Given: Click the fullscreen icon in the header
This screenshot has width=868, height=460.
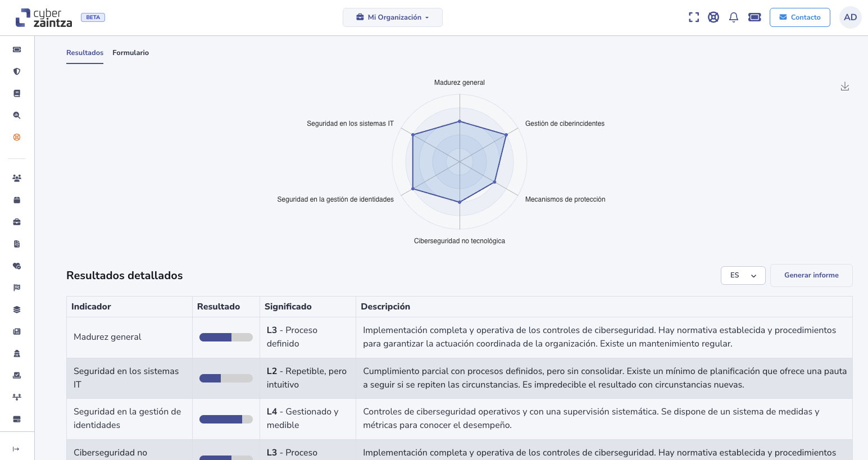Looking at the screenshot, I should click(694, 17).
